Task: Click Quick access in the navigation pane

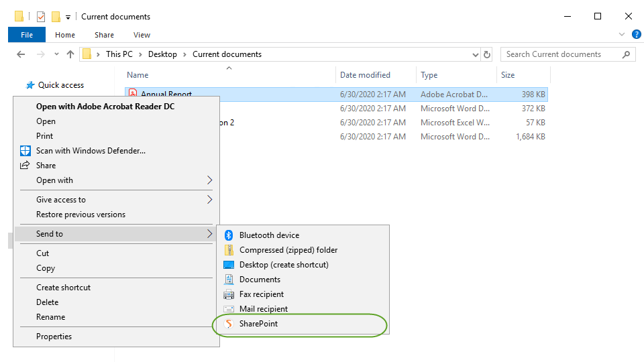Action: tap(61, 85)
